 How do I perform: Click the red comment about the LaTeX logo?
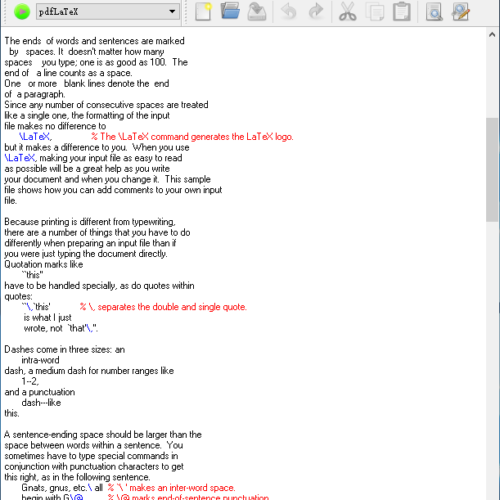tap(192, 137)
